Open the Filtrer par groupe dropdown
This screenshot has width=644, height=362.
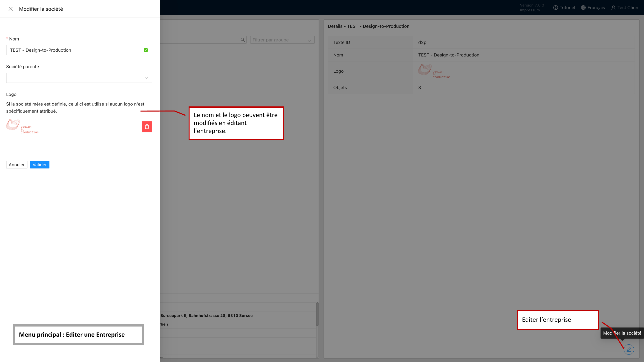282,40
